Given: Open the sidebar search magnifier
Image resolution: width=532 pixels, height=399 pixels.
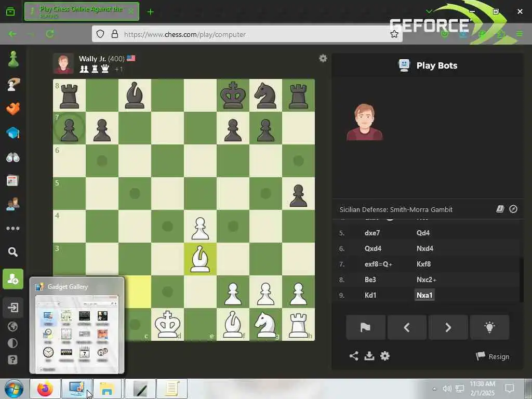Looking at the screenshot, I should pos(13,252).
